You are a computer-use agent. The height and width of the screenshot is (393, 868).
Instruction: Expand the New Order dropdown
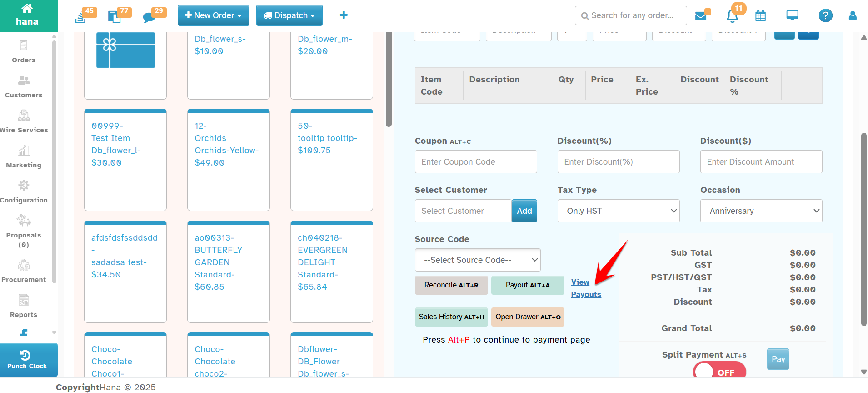[x=213, y=15]
